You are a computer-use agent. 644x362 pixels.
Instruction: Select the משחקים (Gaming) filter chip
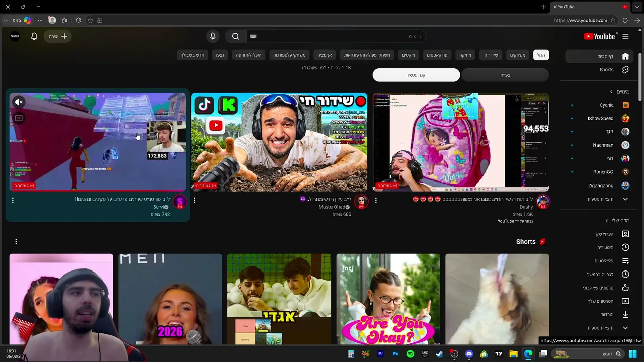[517, 55]
